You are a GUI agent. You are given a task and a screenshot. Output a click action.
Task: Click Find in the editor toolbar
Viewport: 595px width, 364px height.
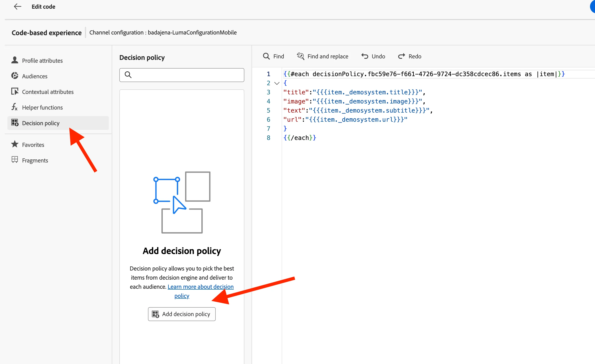[273, 56]
